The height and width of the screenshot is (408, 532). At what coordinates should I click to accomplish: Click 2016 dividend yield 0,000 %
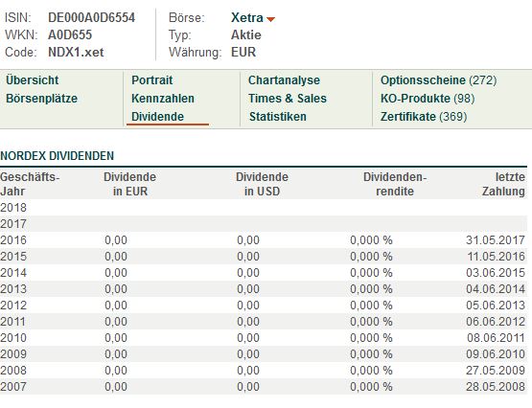coord(371,240)
